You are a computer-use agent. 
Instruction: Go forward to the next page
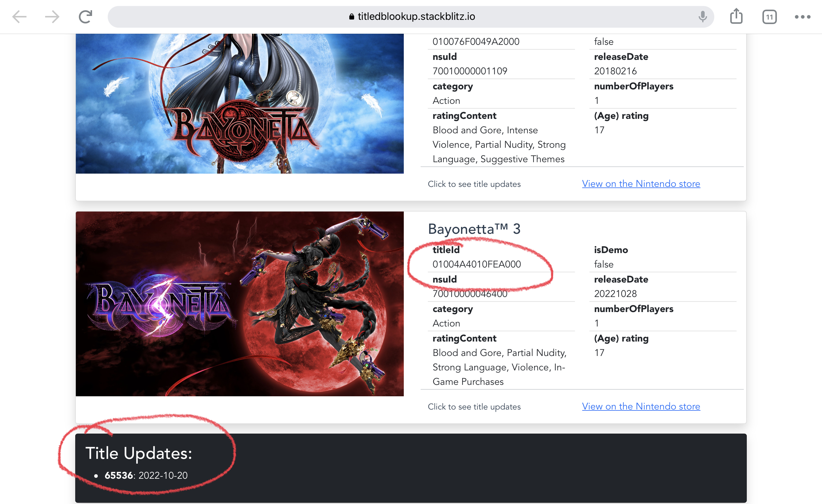(52, 17)
